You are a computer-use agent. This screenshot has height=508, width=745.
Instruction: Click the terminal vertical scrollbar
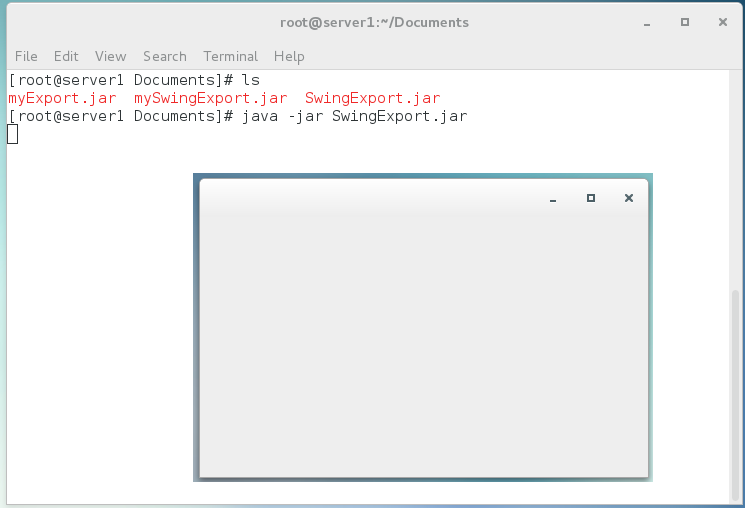pyautogui.click(x=735, y=394)
